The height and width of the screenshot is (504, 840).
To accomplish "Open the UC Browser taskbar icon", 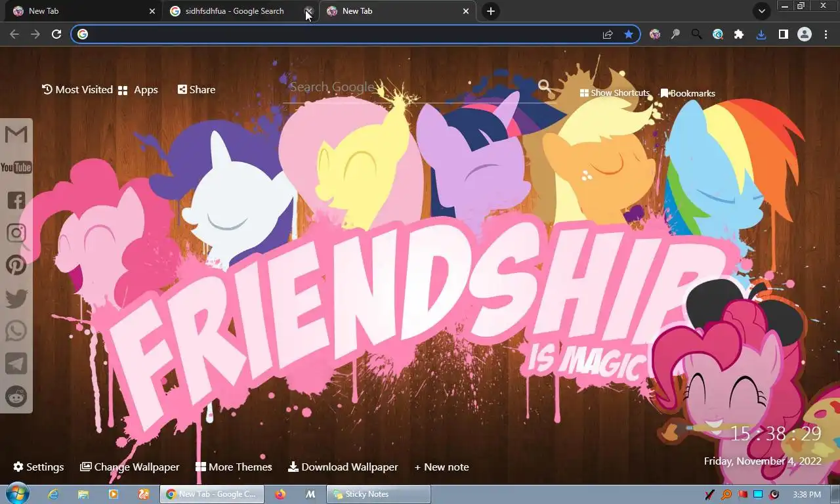I will (x=144, y=494).
